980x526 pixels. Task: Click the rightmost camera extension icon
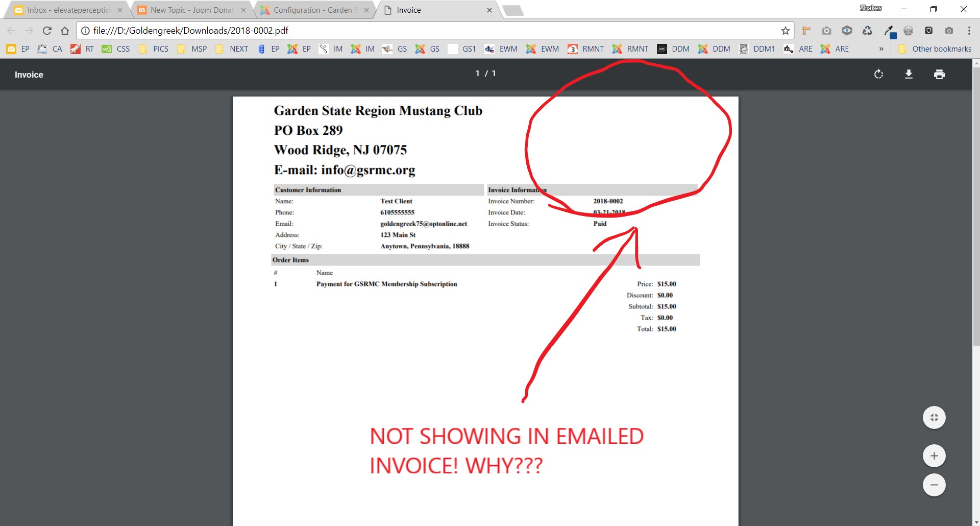(x=949, y=31)
